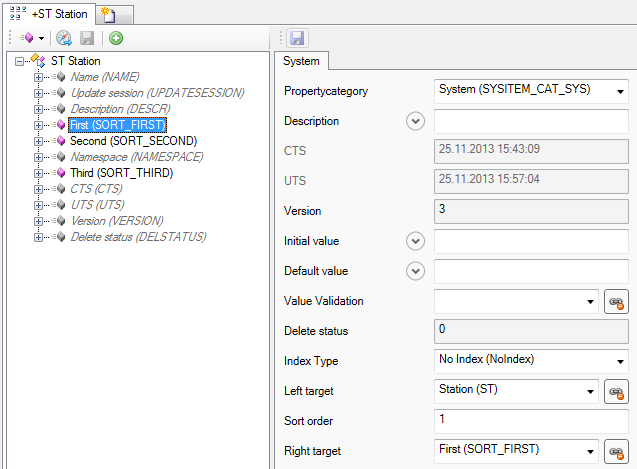Screen dimensions: 637x469
Task: Expand the Second (SORT_SECOND) tree node
Action: pyautogui.click(x=39, y=141)
